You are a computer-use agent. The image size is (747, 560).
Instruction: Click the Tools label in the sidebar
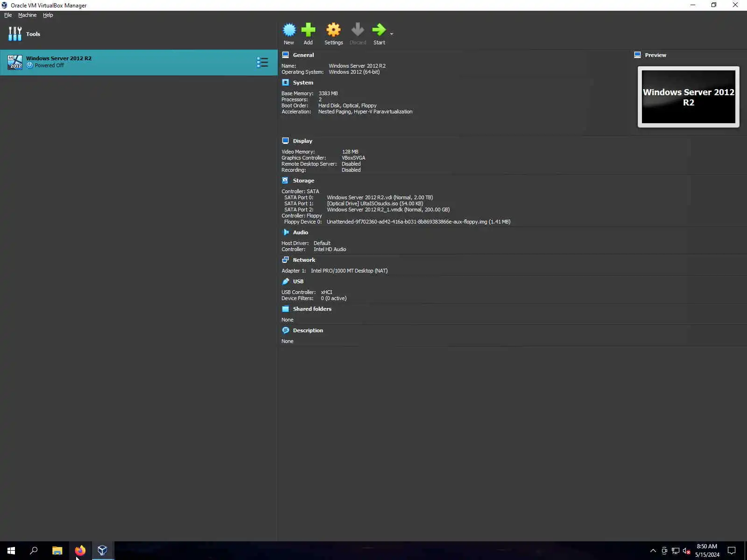tap(33, 34)
